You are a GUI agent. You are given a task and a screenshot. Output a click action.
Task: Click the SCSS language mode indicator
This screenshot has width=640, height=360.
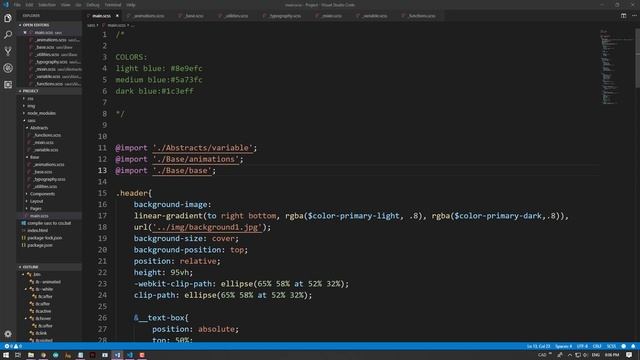611,346
